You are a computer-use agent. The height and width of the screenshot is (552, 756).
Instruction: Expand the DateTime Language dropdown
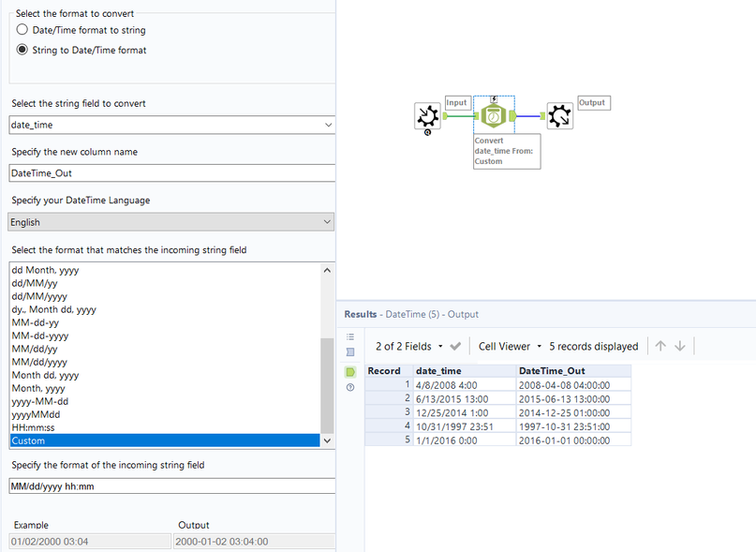pos(171,222)
